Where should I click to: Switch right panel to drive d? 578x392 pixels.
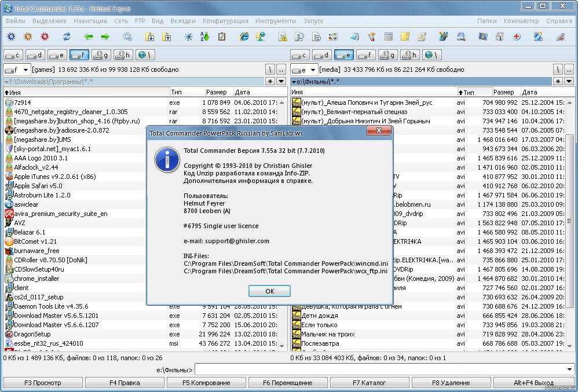[x=322, y=55]
